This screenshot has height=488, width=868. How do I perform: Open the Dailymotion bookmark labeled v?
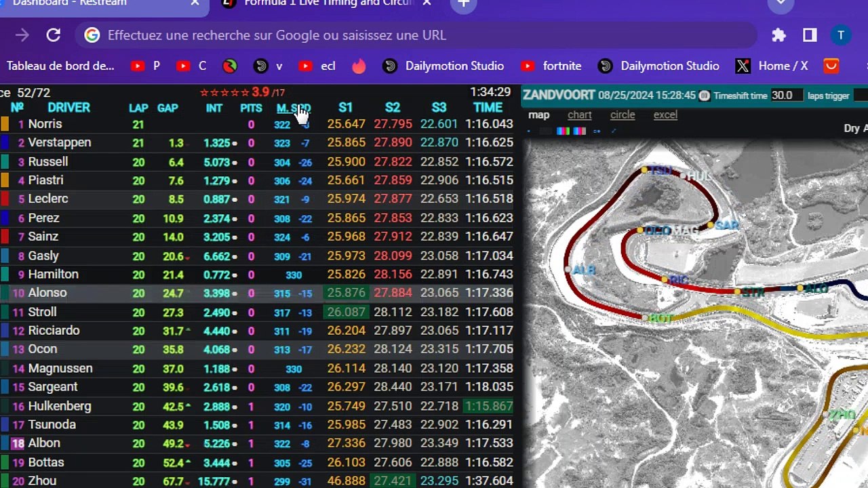268,66
